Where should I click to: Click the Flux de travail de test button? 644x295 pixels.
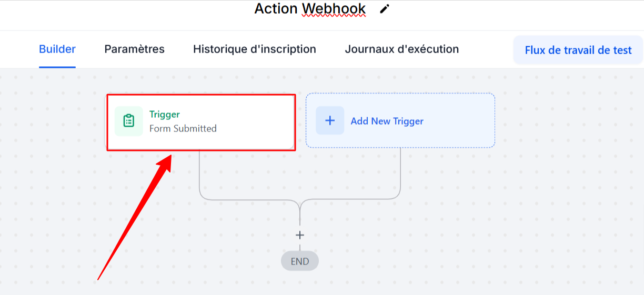578,50
